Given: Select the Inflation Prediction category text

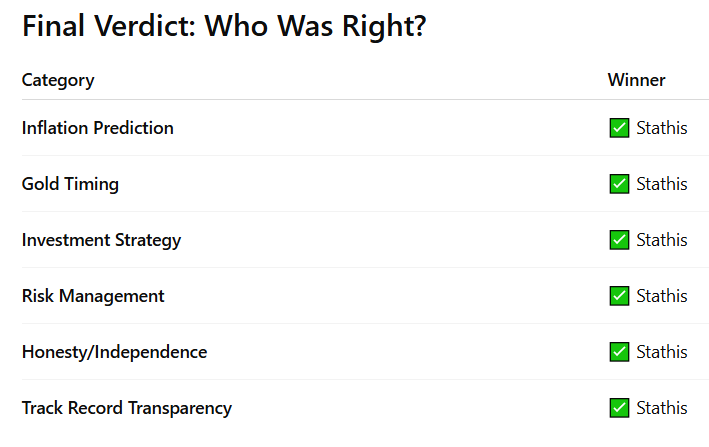Looking at the screenshot, I should [98, 128].
